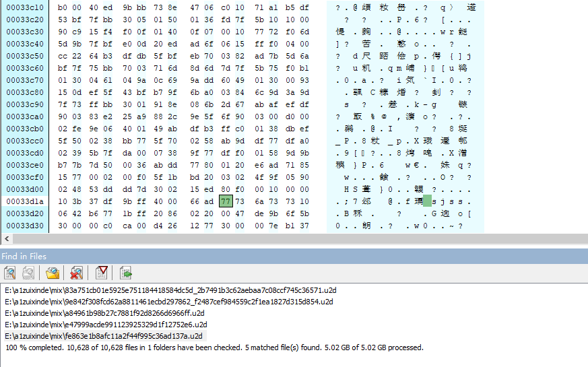
Task: Click offset 00033d1a in address column
Action: click(25, 201)
